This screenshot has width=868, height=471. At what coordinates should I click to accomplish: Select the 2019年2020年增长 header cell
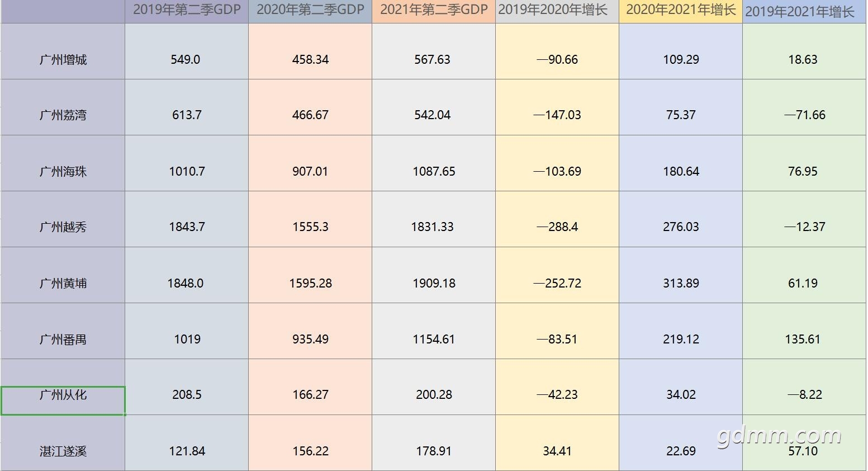pos(557,11)
